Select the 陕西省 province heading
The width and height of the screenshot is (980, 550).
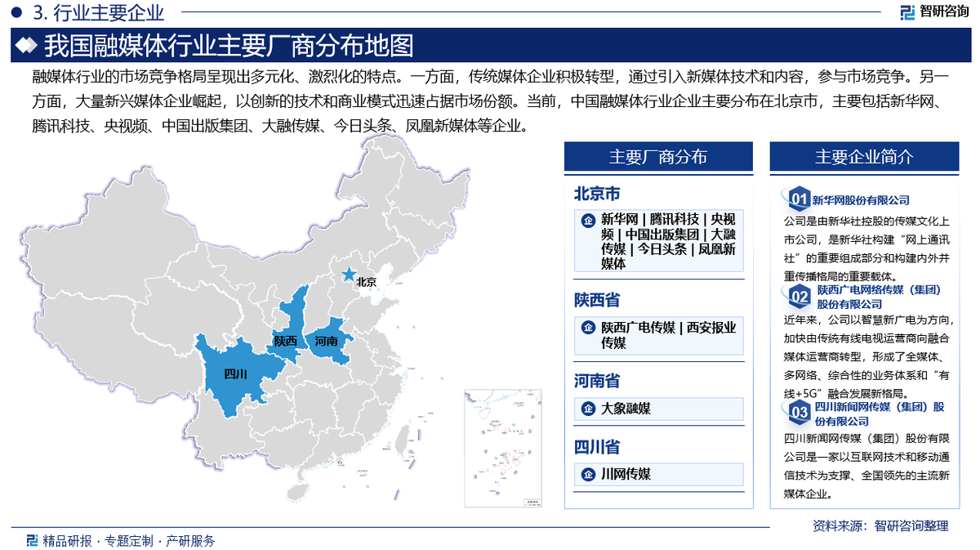click(x=596, y=301)
